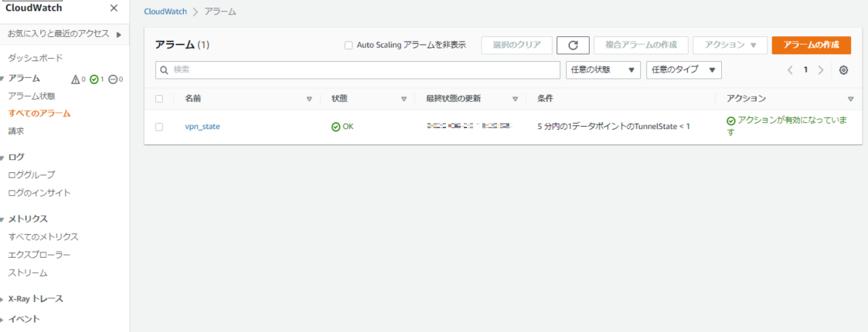
Task: Go to next page arrow
Action: pyautogui.click(x=821, y=70)
